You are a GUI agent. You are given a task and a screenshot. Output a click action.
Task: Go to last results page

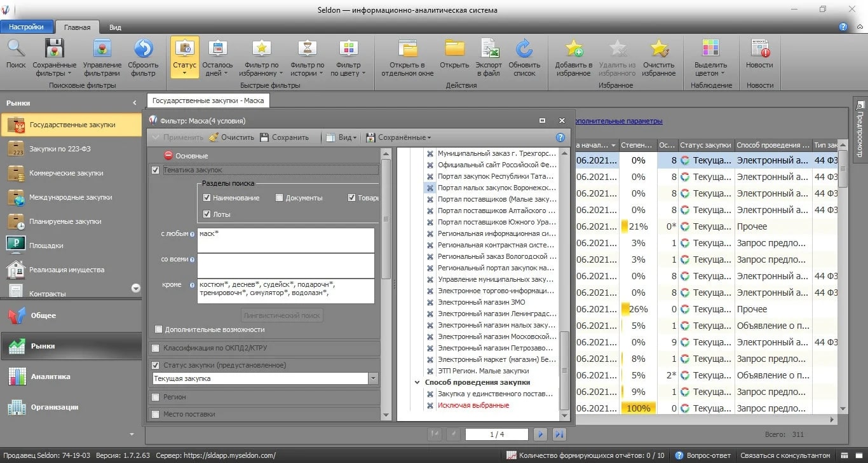click(559, 434)
